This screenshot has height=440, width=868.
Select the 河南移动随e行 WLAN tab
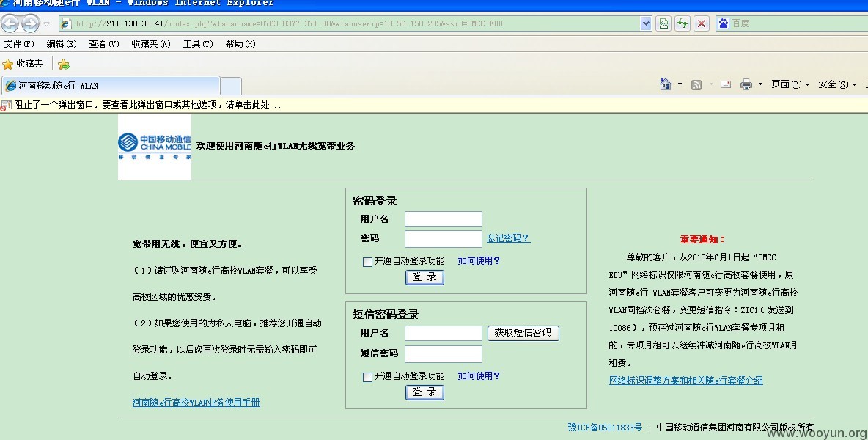click(x=111, y=85)
